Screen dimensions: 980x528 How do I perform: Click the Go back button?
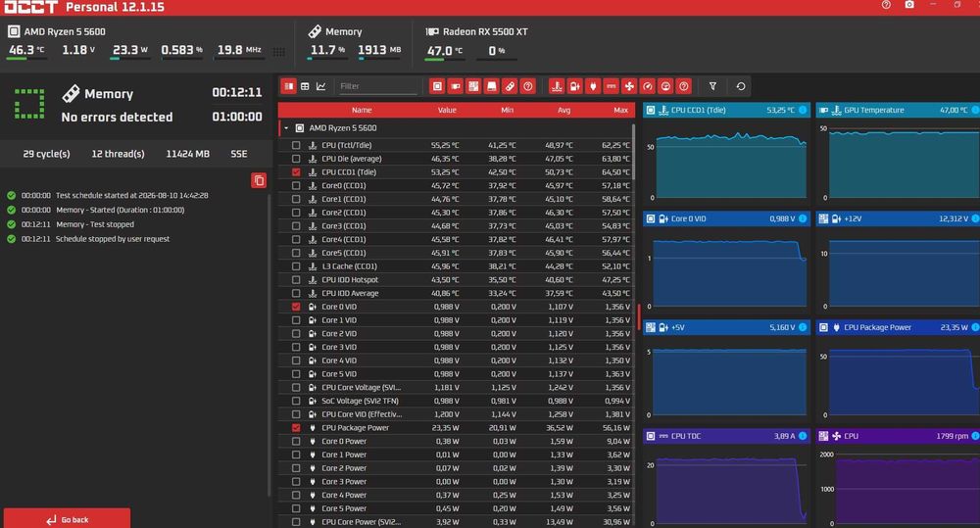click(67, 518)
